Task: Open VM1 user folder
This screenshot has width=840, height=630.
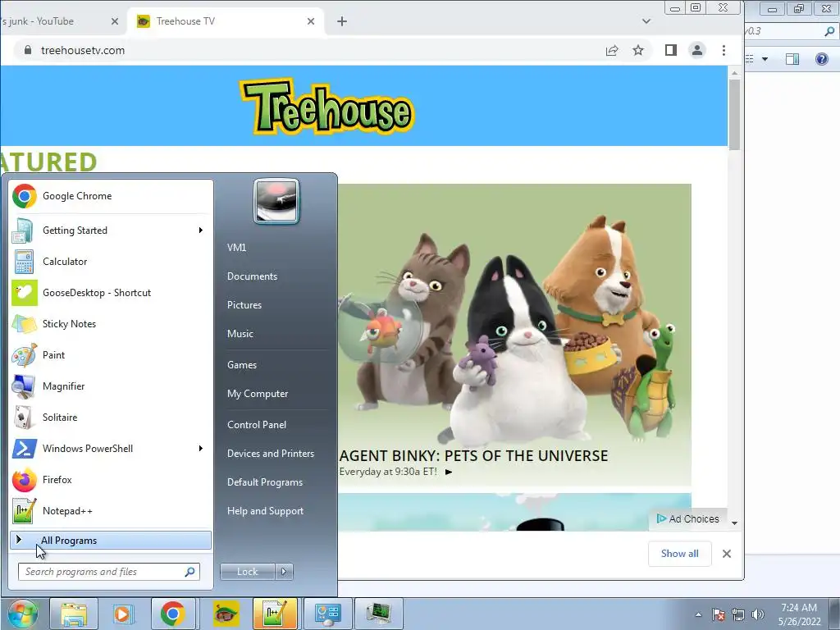Action: pyautogui.click(x=237, y=248)
